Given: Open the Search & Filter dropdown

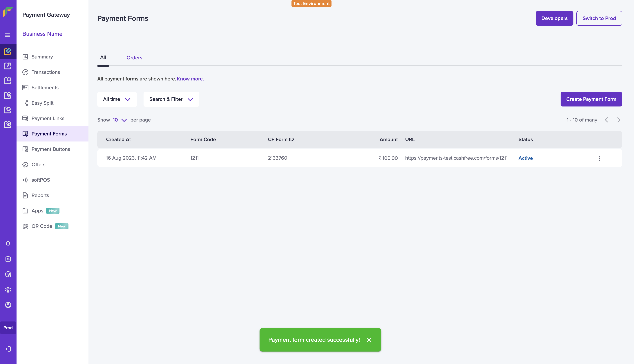Looking at the screenshot, I should point(171,99).
